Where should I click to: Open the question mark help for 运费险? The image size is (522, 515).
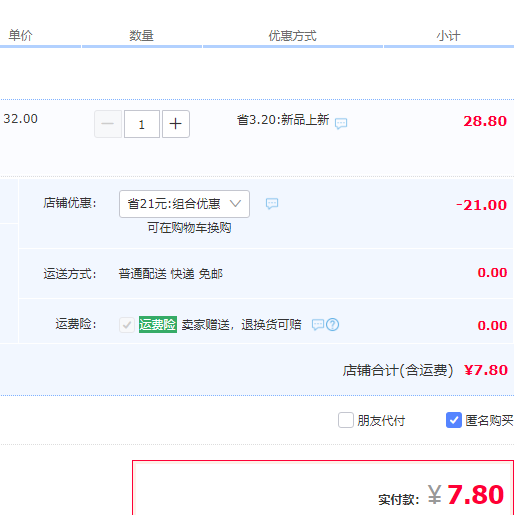[x=332, y=324]
